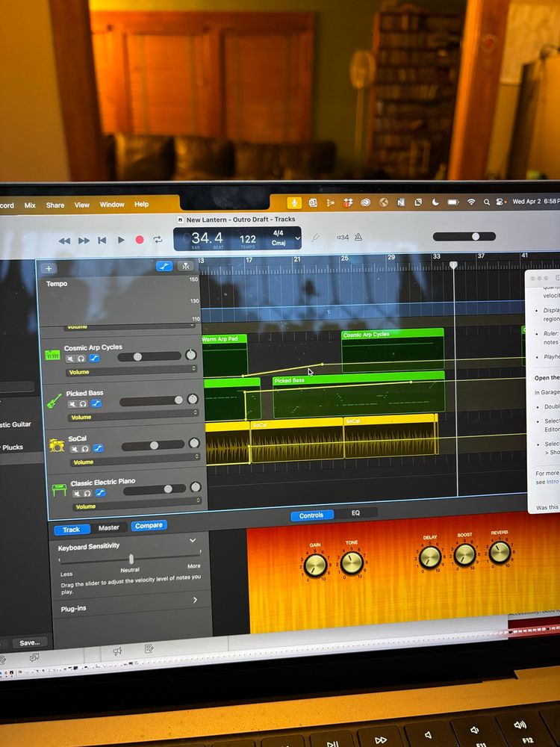
Task: Solo the SoCal drummer track
Action: [85, 449]
